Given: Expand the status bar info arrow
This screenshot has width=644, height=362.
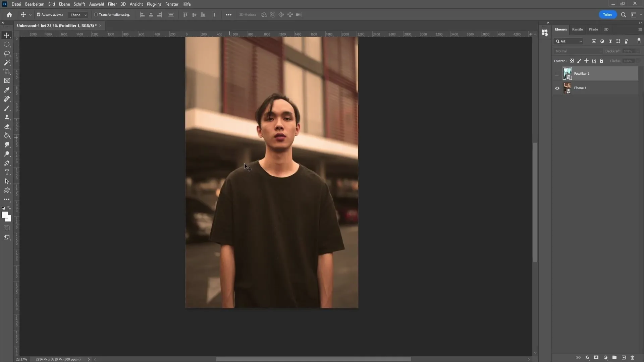Looking at the screenshot, I should [89, 359].
